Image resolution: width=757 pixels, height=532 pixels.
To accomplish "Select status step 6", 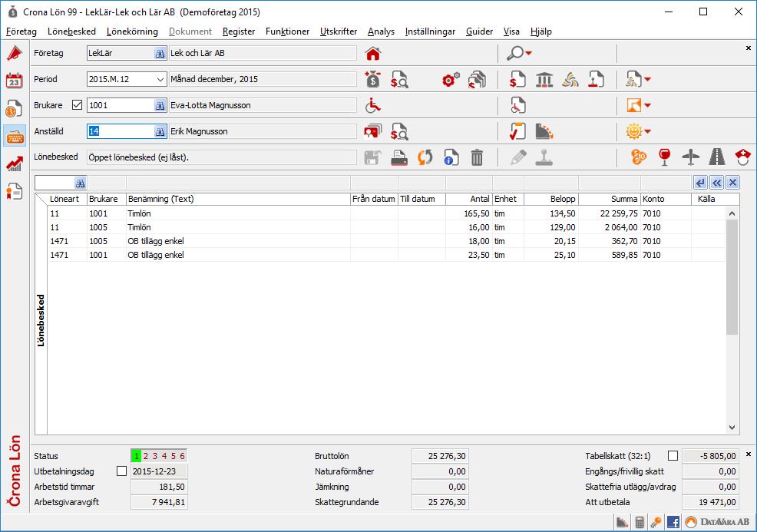I will [182, 456].
